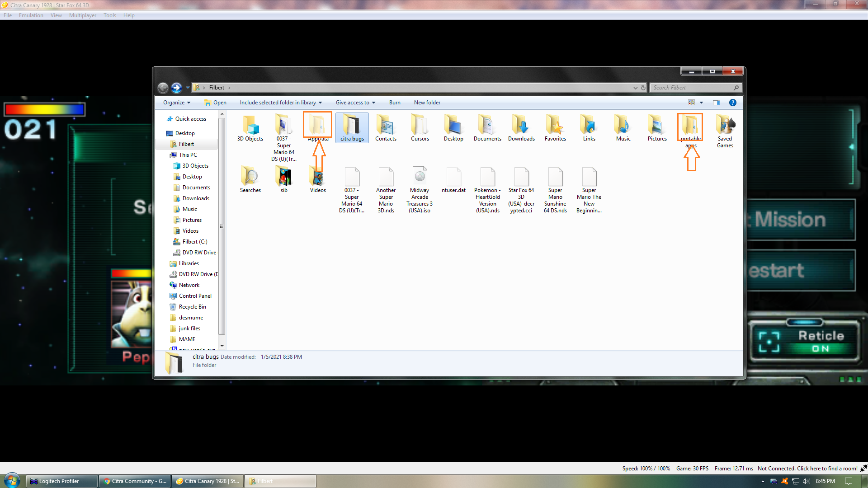Open Control Panel from sidebar

coord(190,296)
